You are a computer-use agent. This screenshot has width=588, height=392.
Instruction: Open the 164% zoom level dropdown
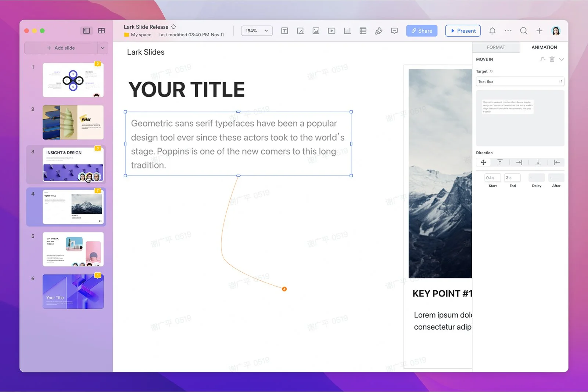(257, 31)
